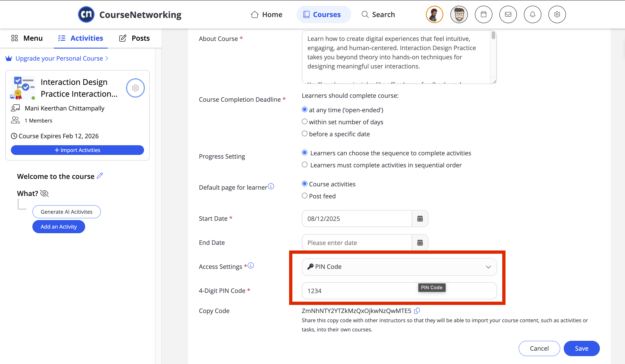The height and width of the screenshot is (364, 625).
Task: Copy the course code with the copy icon
Action: coord(417,311)
